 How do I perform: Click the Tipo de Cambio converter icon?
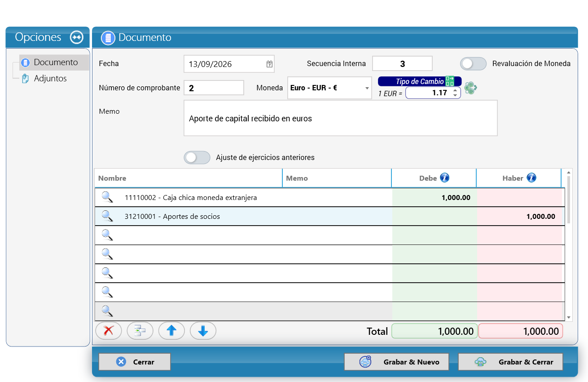(450, 81)
